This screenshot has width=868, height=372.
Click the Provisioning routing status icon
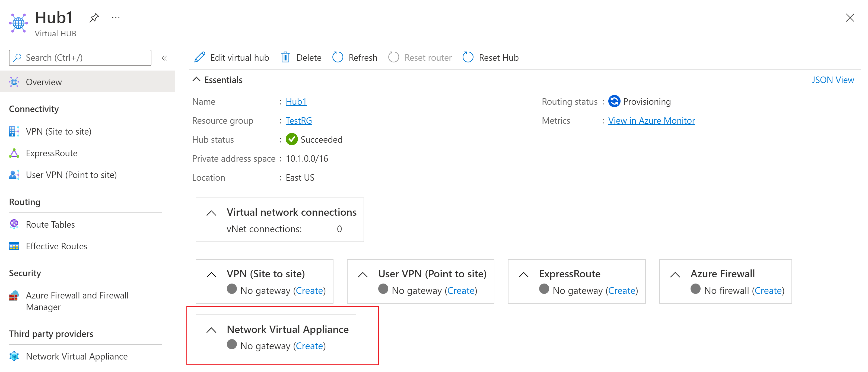point(614,101)
